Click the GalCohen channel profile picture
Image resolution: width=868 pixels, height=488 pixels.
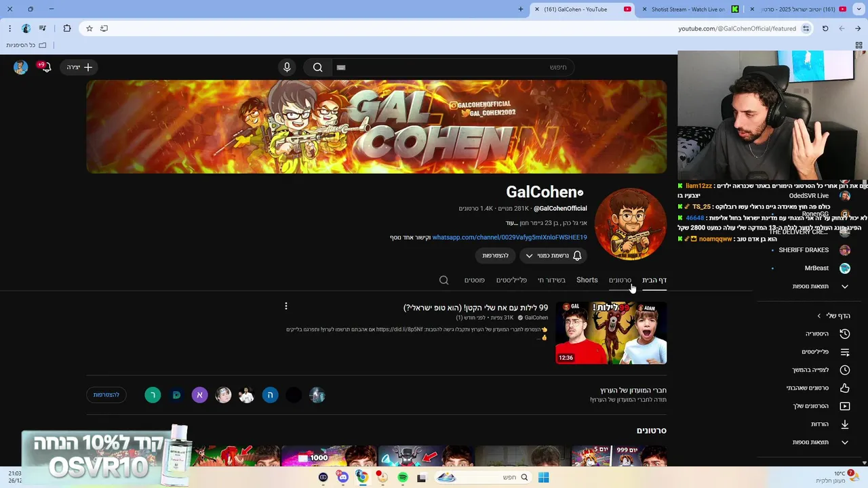(630, 224)
